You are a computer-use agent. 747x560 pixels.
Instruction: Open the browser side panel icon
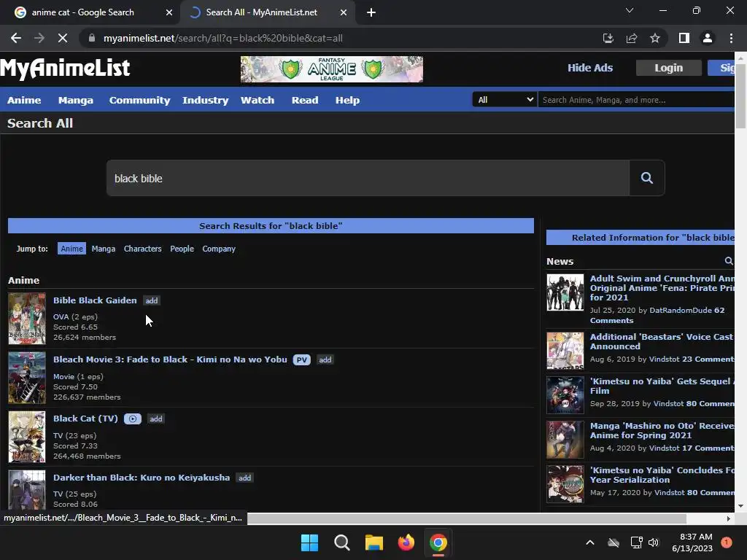click(x=684, y=38)
